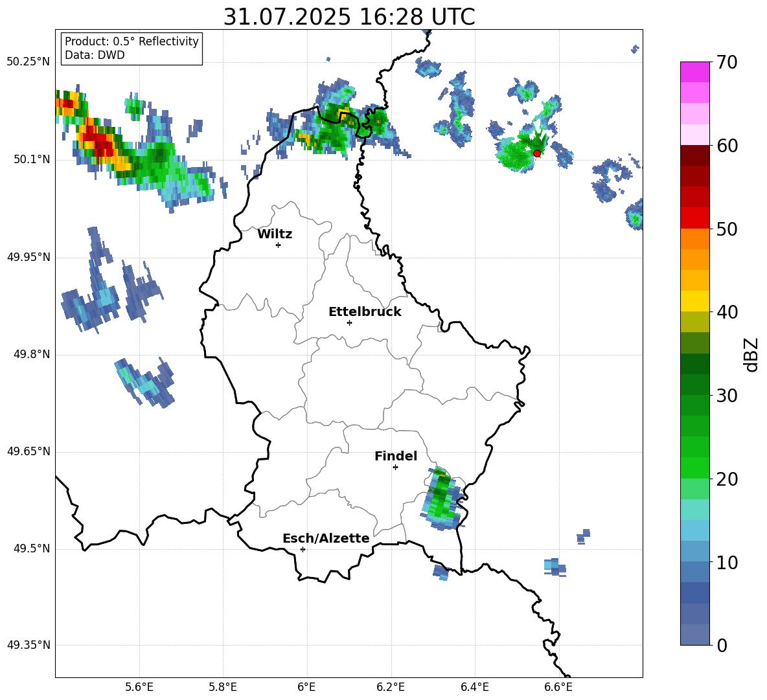The height and width of the screenshot is (700, 767).
Task: Click the green radar echo beside the red dot
Action: point(518,151)
